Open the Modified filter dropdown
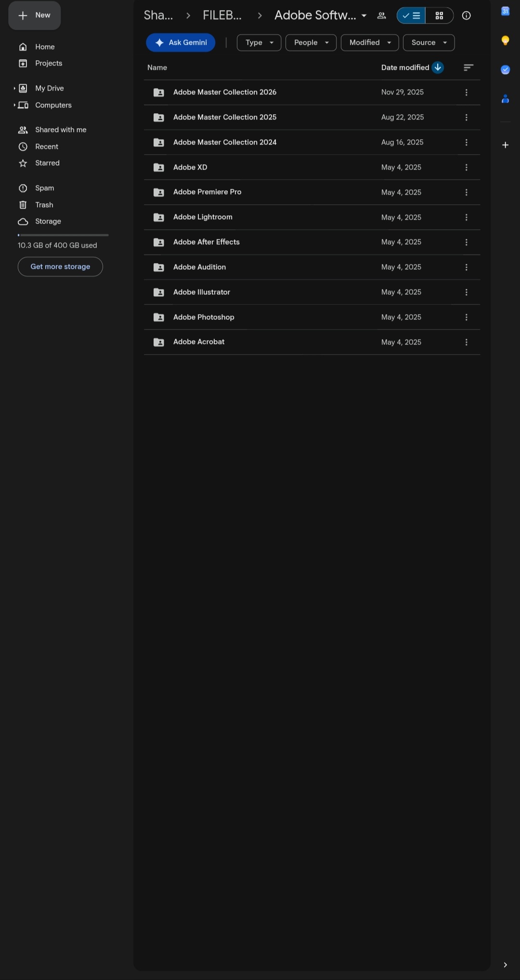The height and width of the screenshot is (980, 520). pos(370,42)
